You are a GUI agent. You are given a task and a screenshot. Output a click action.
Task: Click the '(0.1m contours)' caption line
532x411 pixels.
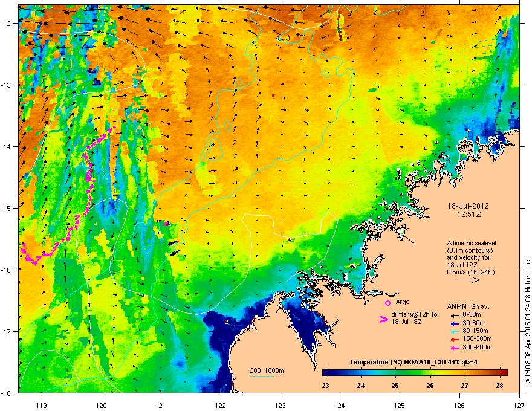(x=470, y=251)
